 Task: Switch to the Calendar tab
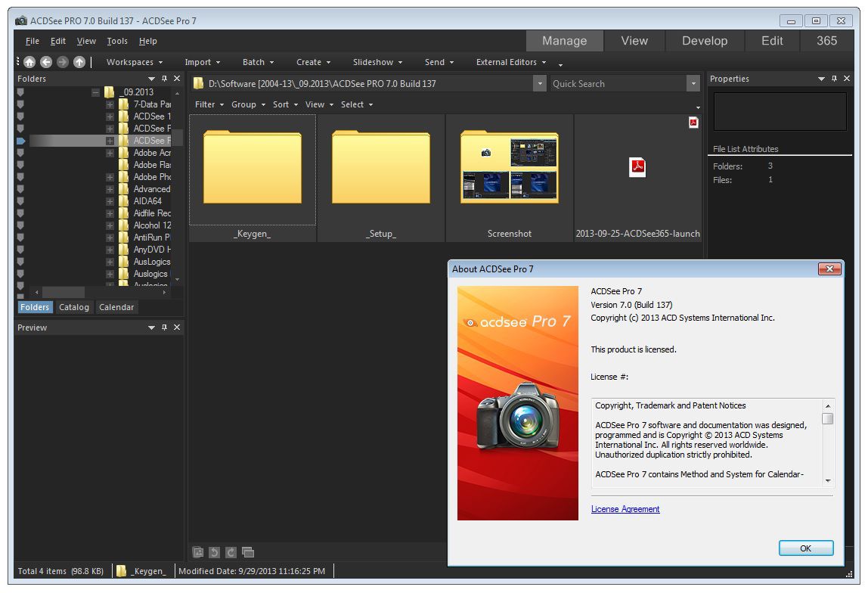click(116, 307)
